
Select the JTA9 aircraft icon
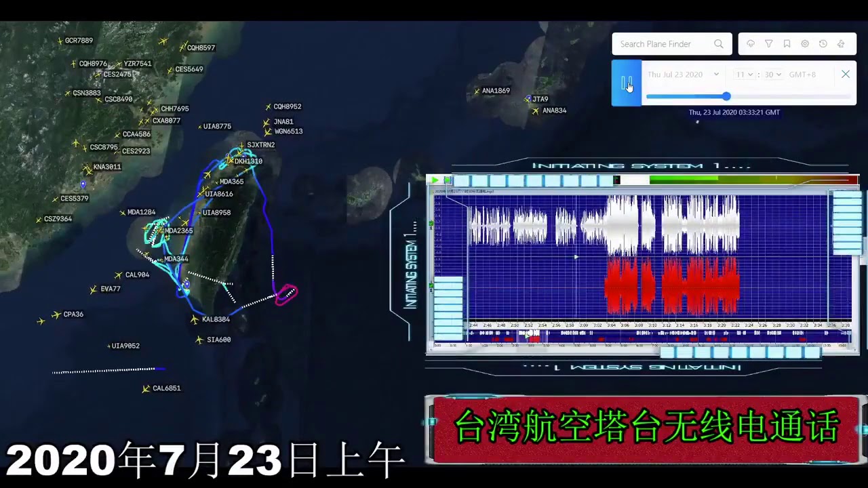pos(528,100)
